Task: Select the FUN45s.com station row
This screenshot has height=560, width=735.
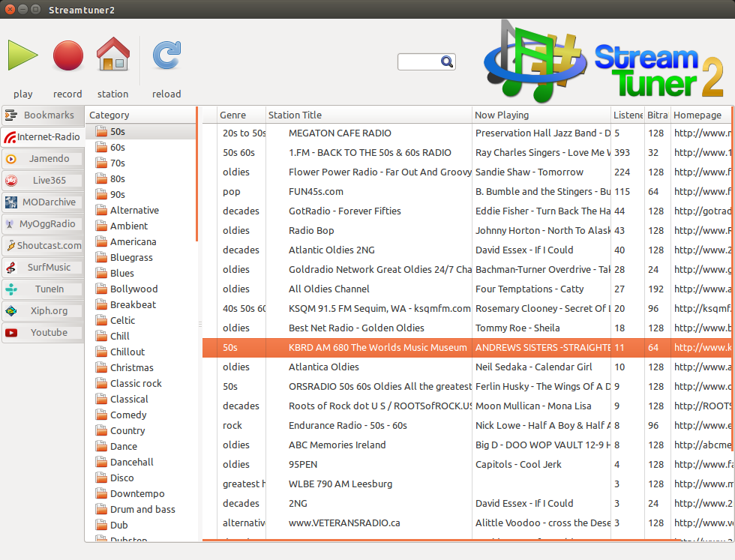Action: click(x=316, y=192)
